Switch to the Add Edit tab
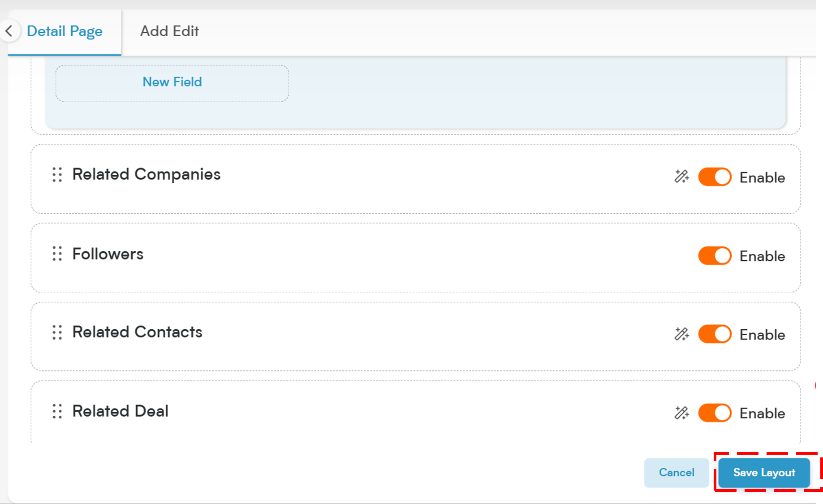This screenshot has height=504, width=823. (169, 31)
